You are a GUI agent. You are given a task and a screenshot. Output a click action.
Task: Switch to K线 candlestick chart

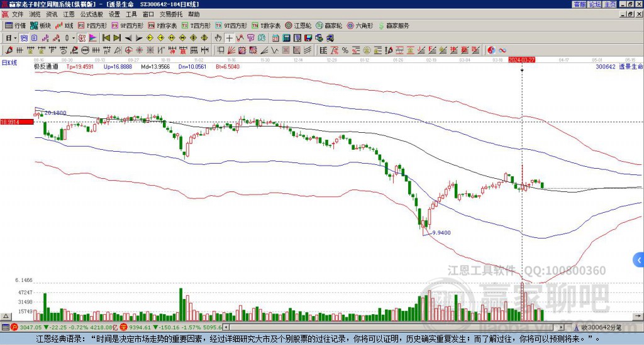tap(65, 25)
